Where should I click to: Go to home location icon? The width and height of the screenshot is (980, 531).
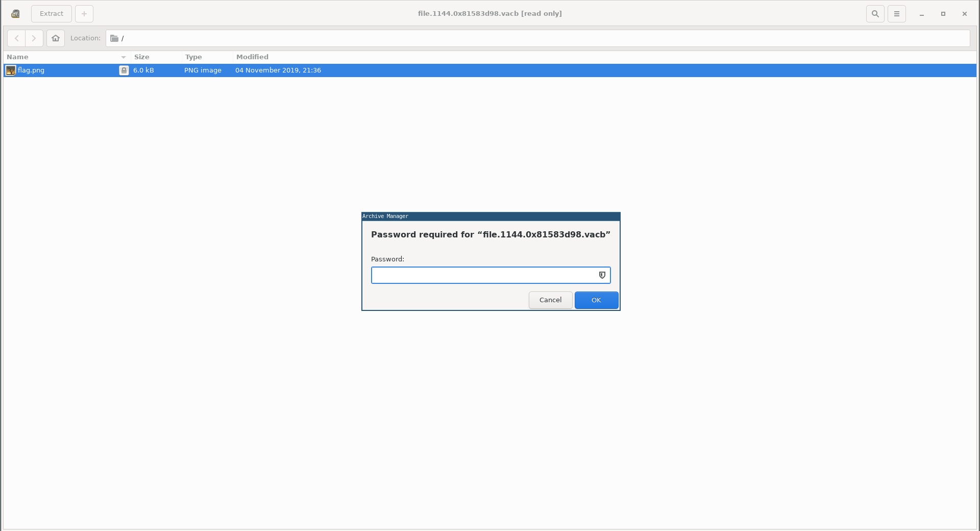point(56,38)
